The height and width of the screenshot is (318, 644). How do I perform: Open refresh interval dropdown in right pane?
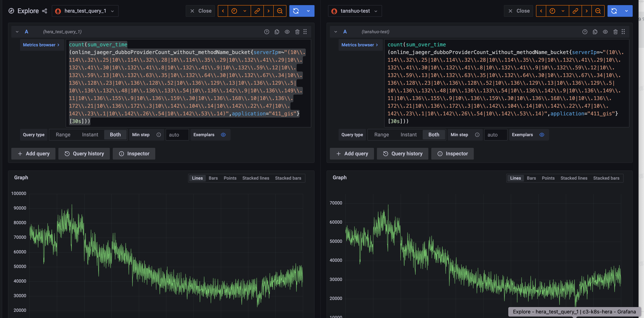point(626,11)
